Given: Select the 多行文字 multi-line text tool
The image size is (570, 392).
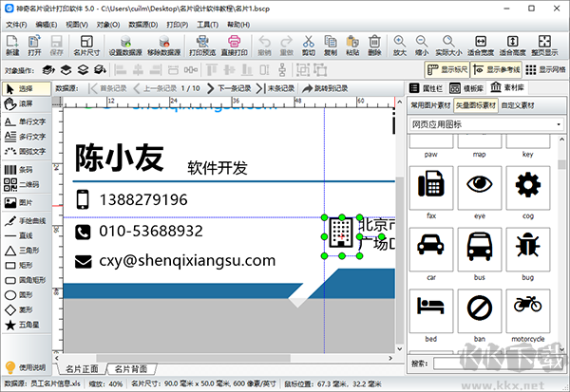Looking at the screenshot, I should (26, 137).
